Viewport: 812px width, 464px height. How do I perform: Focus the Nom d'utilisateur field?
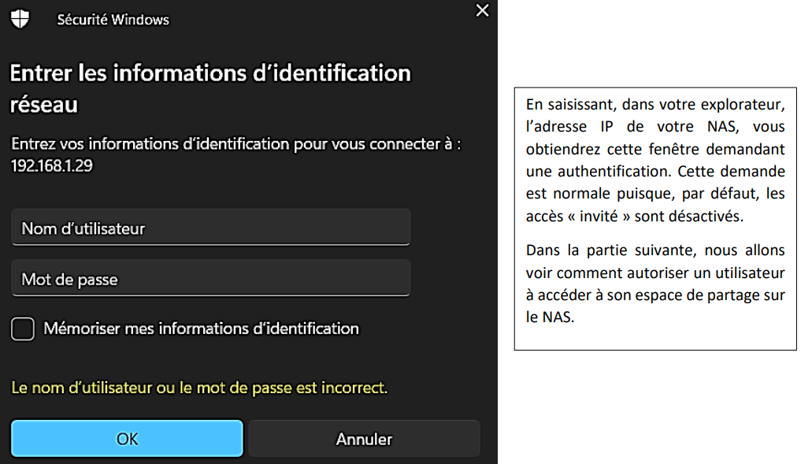211,227
